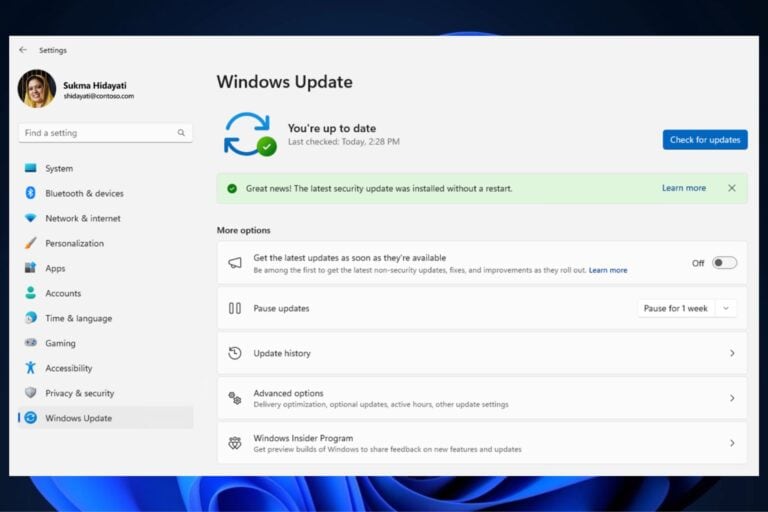Dismiss the security update banner

(x=732, y=188)
